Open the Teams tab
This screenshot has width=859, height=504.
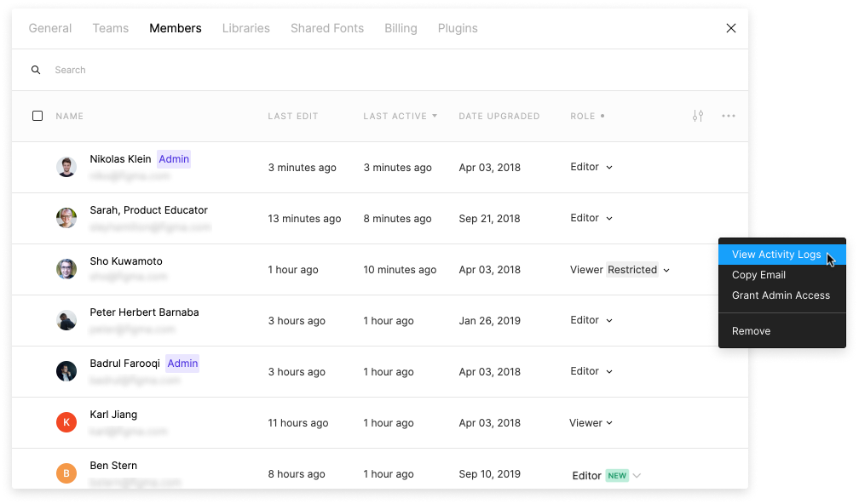(110, 28)
